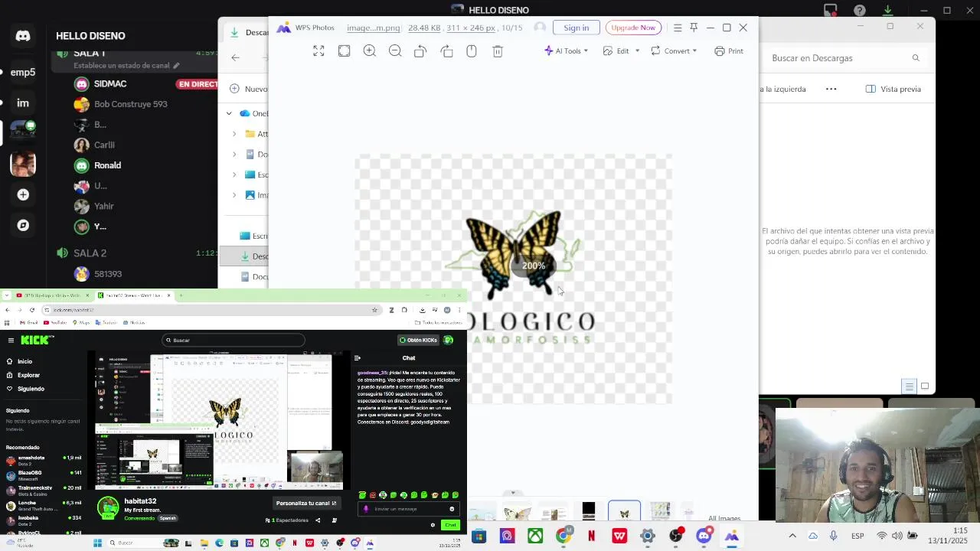Open the Edit dropdown in WPS Photos
980x551 pixels.
tap(621, 51)
